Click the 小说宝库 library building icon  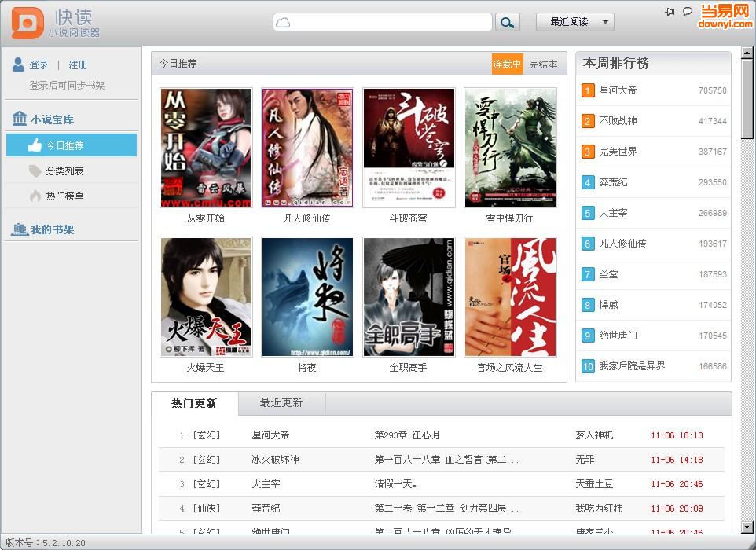pyautogui.click(x=20, y=119)
